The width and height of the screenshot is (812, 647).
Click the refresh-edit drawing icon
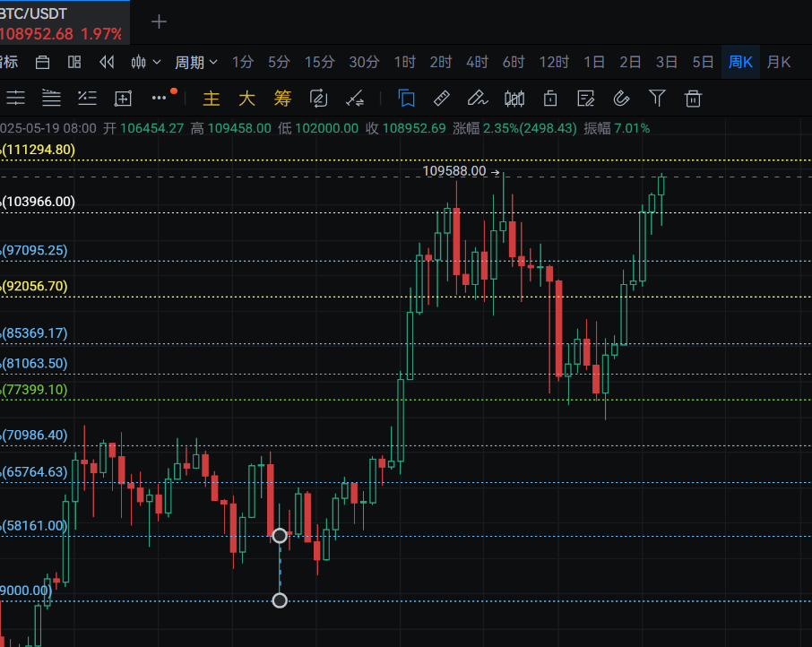tap(318, 99)
